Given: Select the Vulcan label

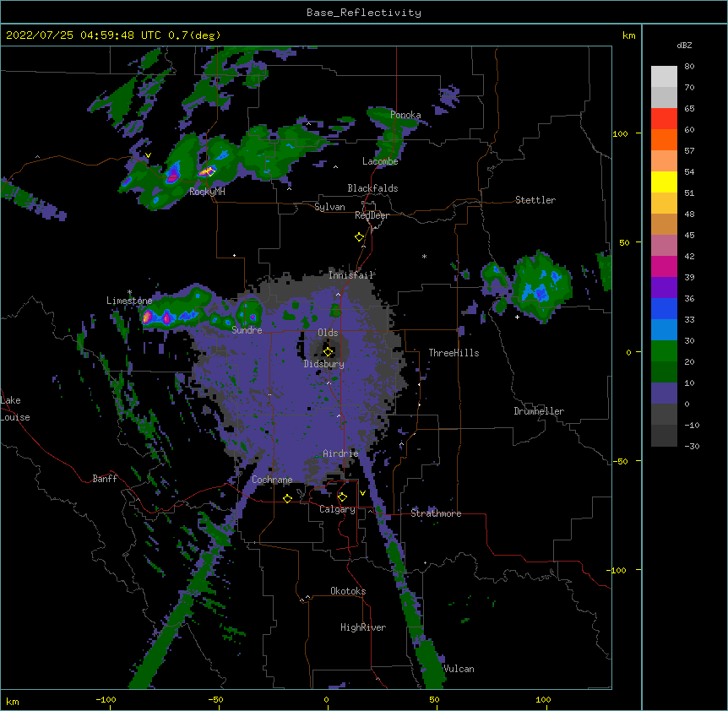Looking at the screenshot, I should coord(459,669).
